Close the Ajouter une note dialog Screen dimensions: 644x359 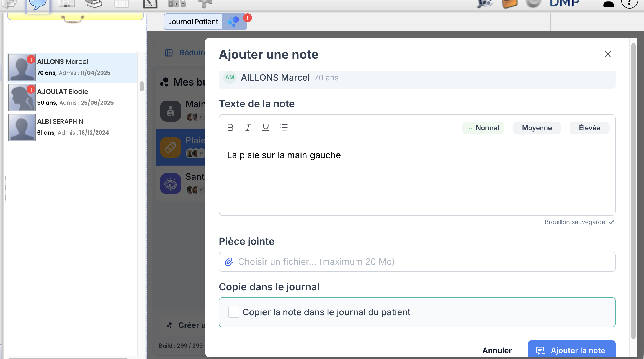click(608, 54)
